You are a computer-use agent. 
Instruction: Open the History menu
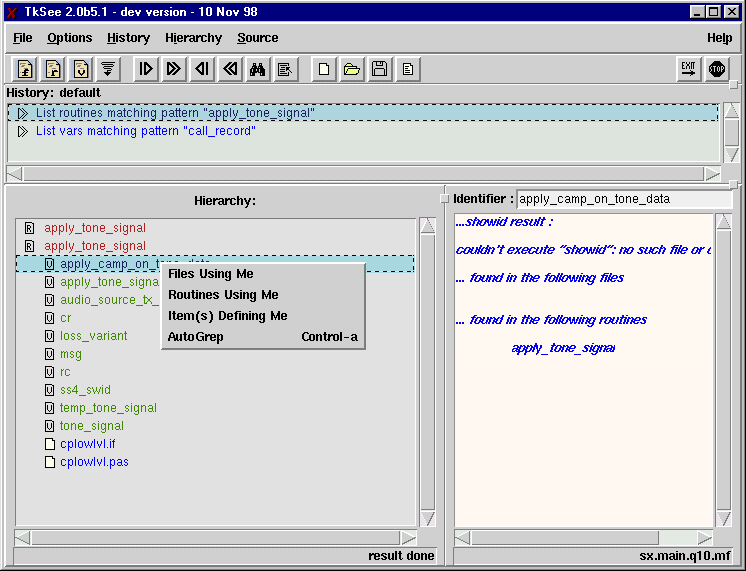tap(128, 38)
